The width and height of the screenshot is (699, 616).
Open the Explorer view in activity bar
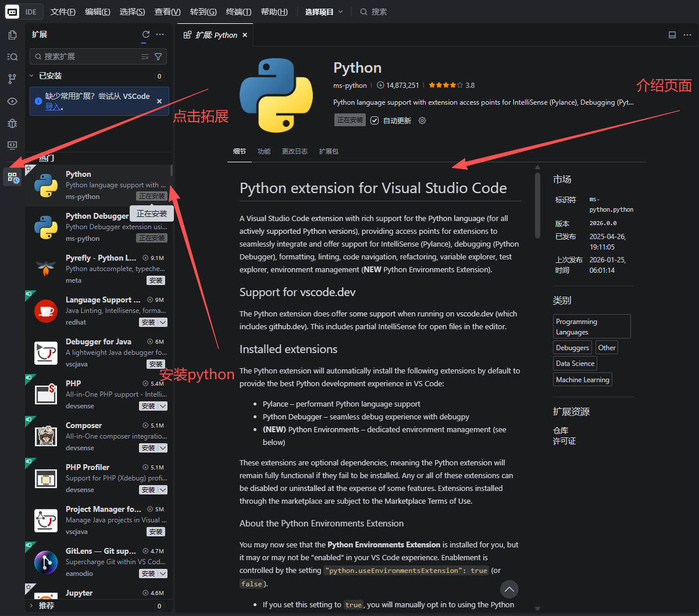click(x=12, y=35)
